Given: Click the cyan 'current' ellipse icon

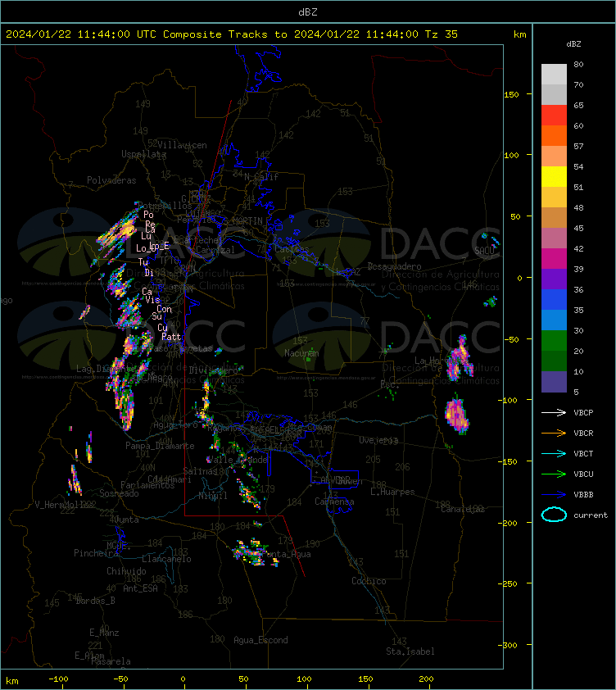Looking at the screenshot, I should tap(554, 515).
